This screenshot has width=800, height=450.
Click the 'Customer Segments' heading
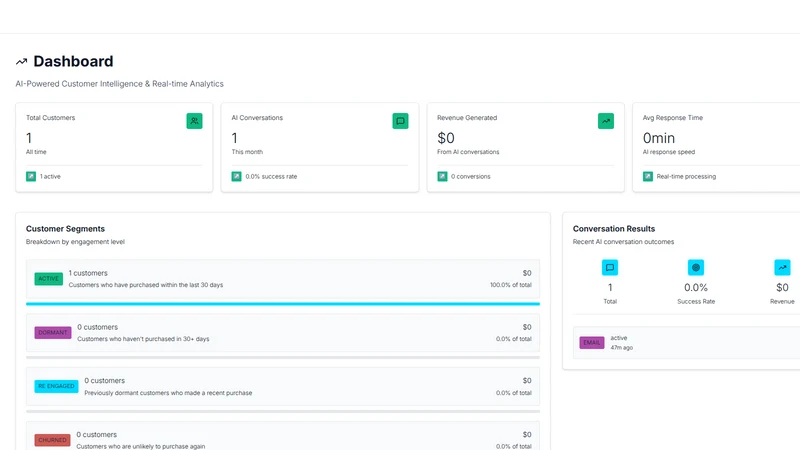[65, 229]
